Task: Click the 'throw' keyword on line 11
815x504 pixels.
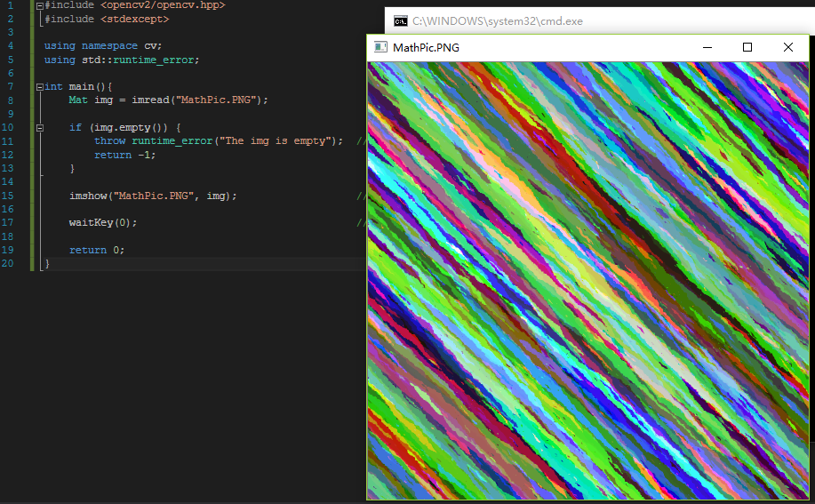Action: pos(109,140)
